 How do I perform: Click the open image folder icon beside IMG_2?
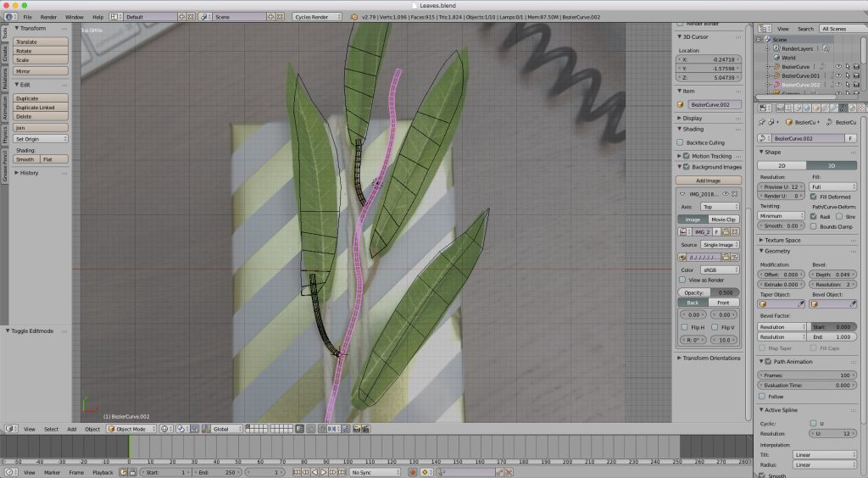click(x=726, y=232)
